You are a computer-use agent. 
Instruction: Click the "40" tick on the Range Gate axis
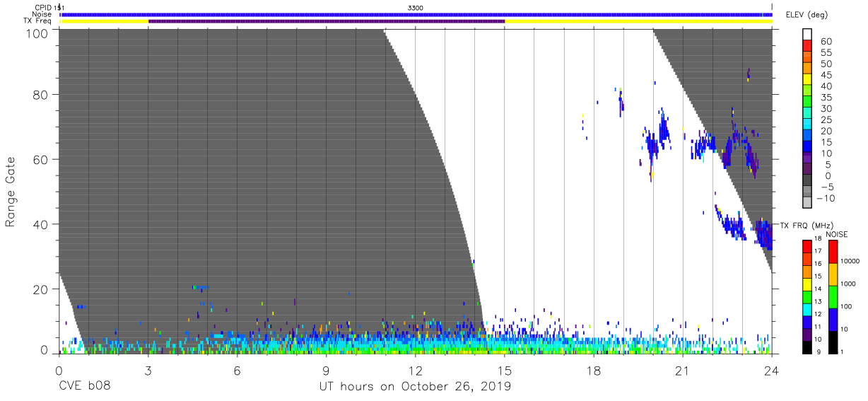(41, 224)
